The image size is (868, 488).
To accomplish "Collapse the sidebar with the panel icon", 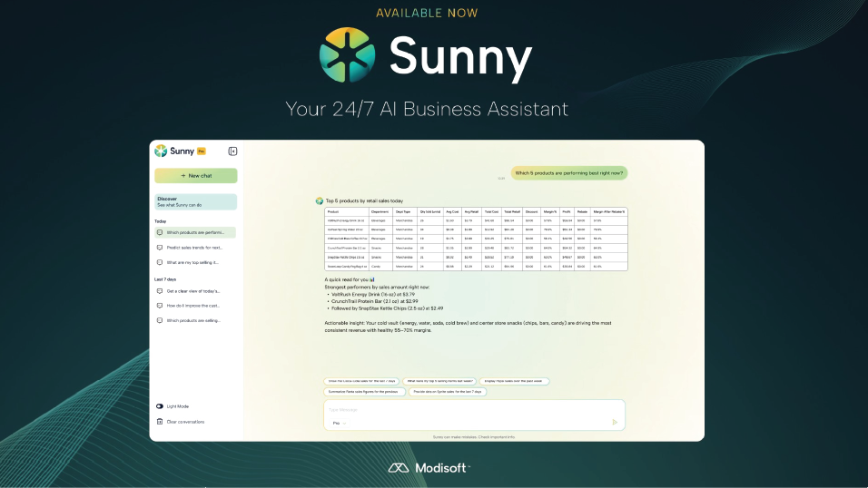I will coord(232,151).
